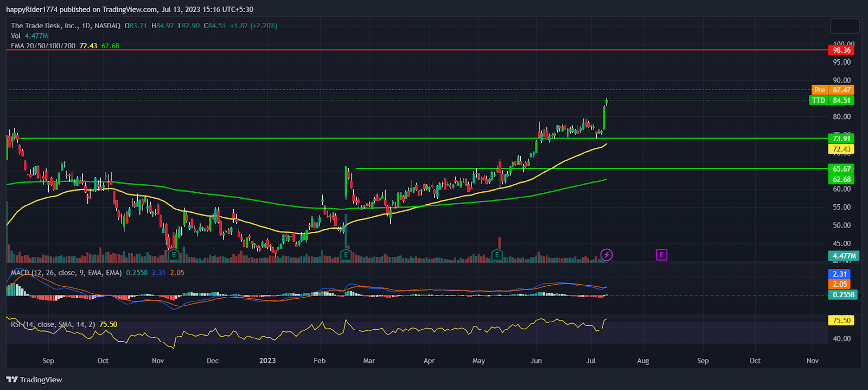Click the 0.2558 histogram value label

(x=844, y=294)
